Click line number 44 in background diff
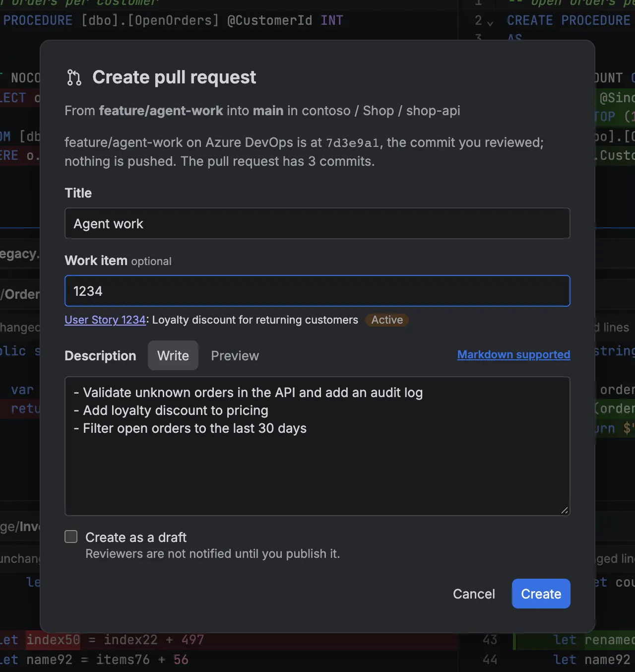This screenshot has height=672, width=635. click(490, 660)
